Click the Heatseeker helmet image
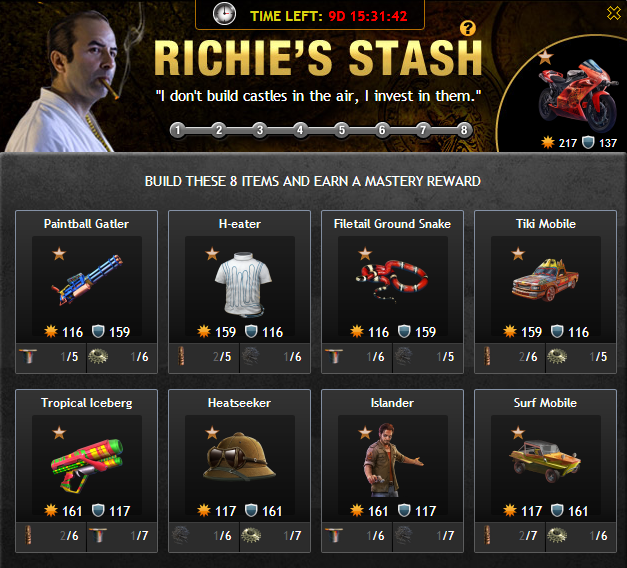 coord(240,456)
